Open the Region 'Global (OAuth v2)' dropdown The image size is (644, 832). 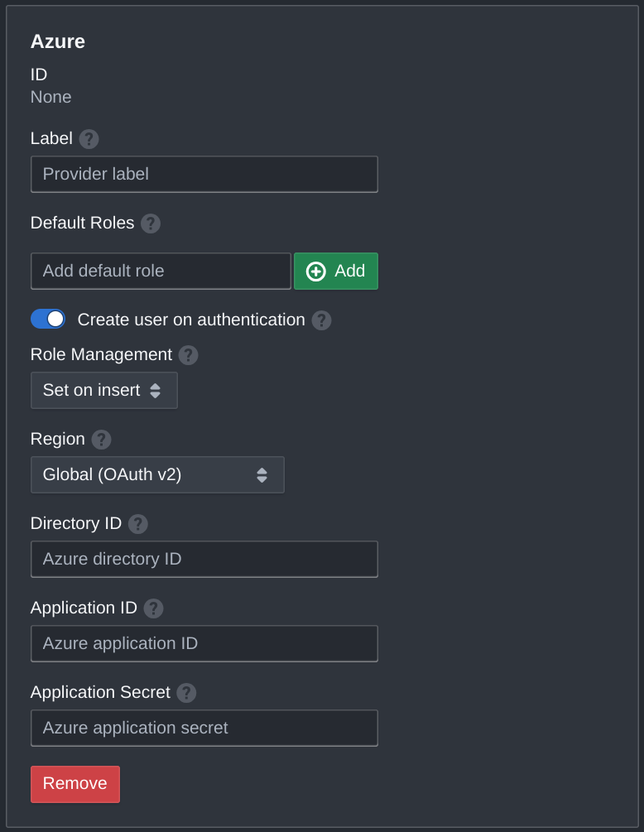(157, 475)
